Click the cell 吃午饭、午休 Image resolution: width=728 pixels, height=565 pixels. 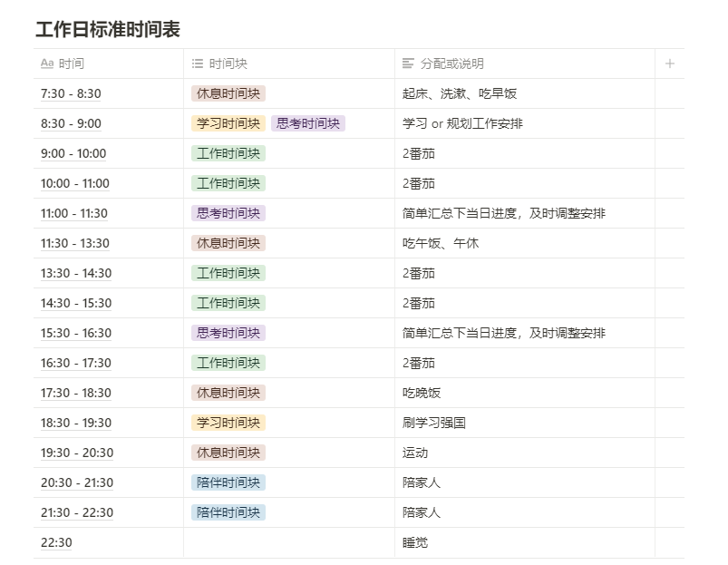point(525,243)
